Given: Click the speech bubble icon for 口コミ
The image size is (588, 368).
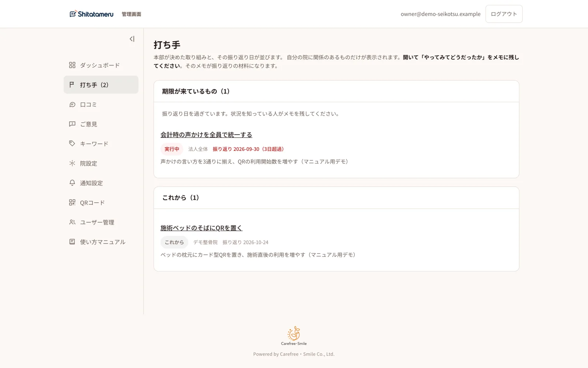Looking at the screenshot, I should [72, 105].
